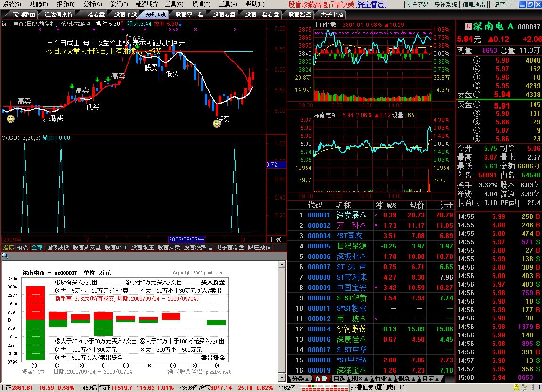Sort by the 涨幅% column header

point(386,205)
